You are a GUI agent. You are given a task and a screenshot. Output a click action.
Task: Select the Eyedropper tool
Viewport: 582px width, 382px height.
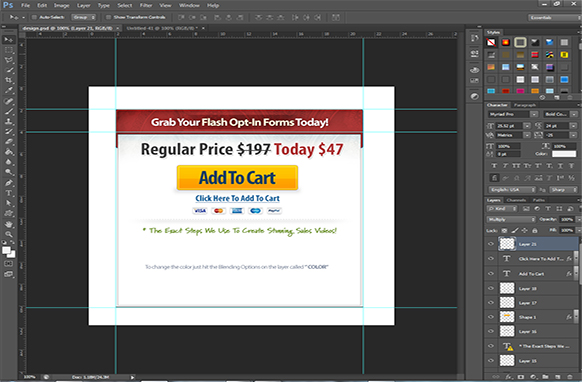pos(8,90)
